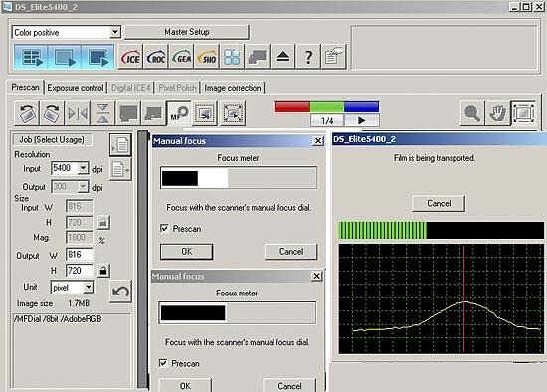
Task: Click the Output height field 720
Action: tap(80, 271)
